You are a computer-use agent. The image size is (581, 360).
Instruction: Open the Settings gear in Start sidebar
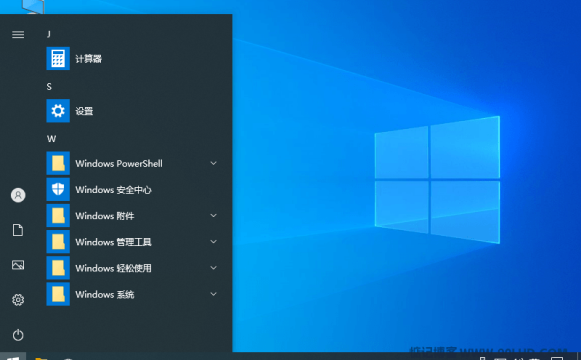click(18, 300)
